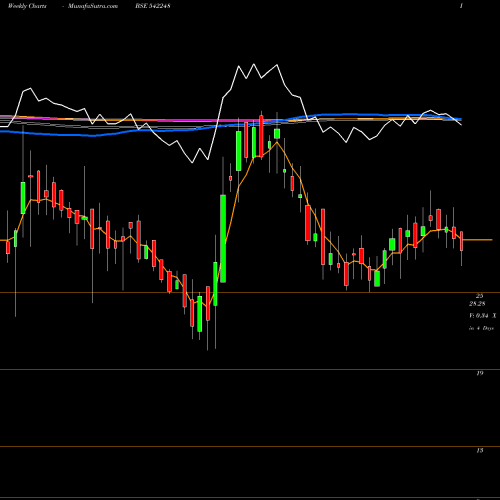Screen dimensions: 500x500
Task: Click the "19" price axis label
Action: click(x=479, y=373)
